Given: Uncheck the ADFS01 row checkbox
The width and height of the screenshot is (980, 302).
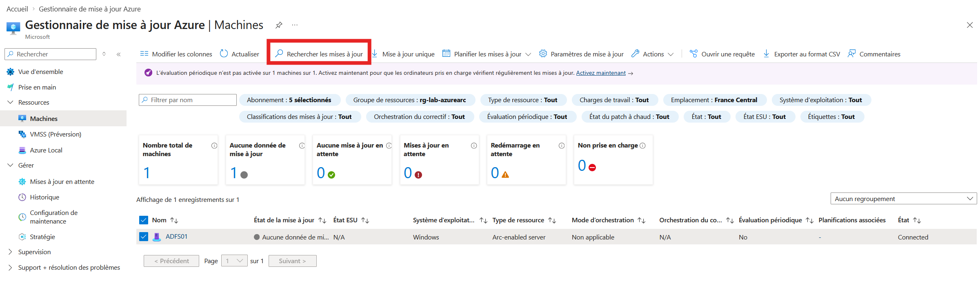Looking at the screenshot, I should tap(144, 237).
